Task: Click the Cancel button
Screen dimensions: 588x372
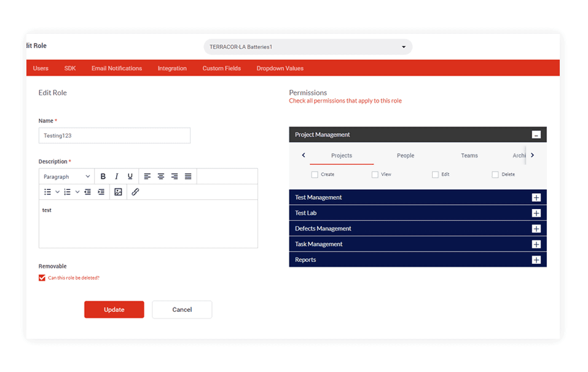Action: 182,310
